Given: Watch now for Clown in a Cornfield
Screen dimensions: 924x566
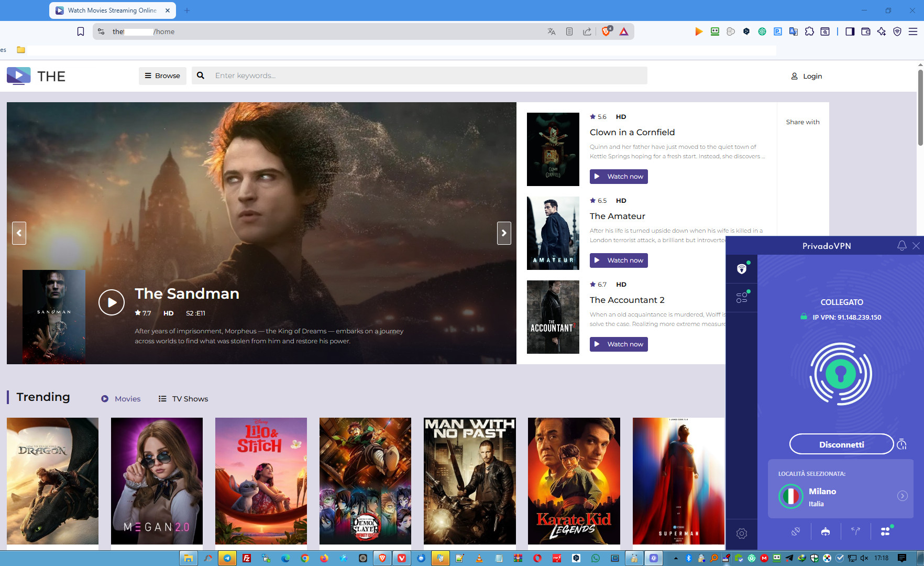Looking at the screenshot, I should [619, 177].
